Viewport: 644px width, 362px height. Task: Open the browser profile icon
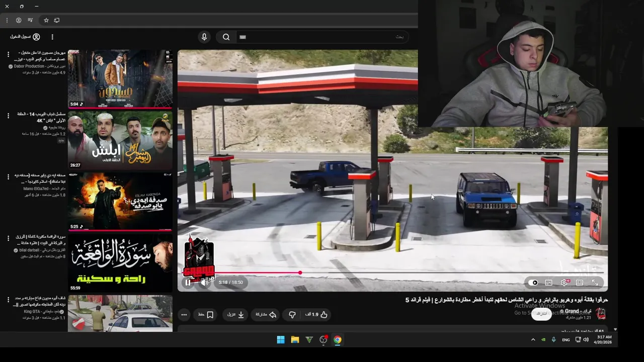19,20
